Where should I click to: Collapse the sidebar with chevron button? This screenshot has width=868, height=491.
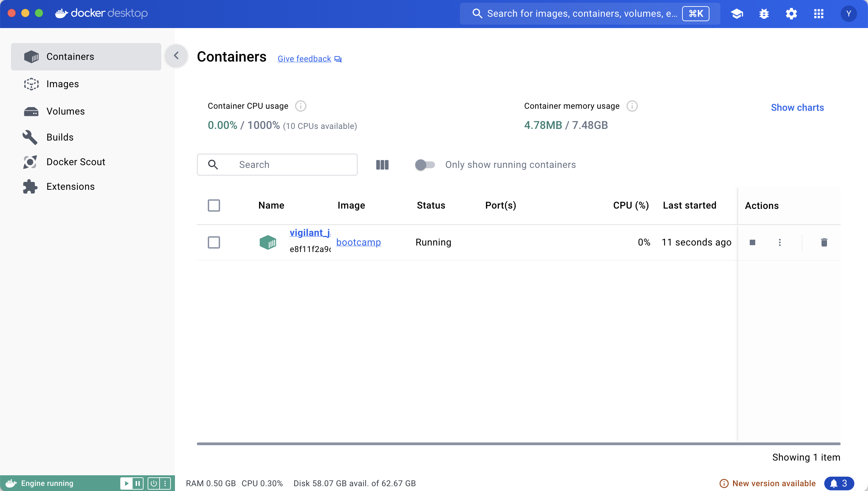176,56
